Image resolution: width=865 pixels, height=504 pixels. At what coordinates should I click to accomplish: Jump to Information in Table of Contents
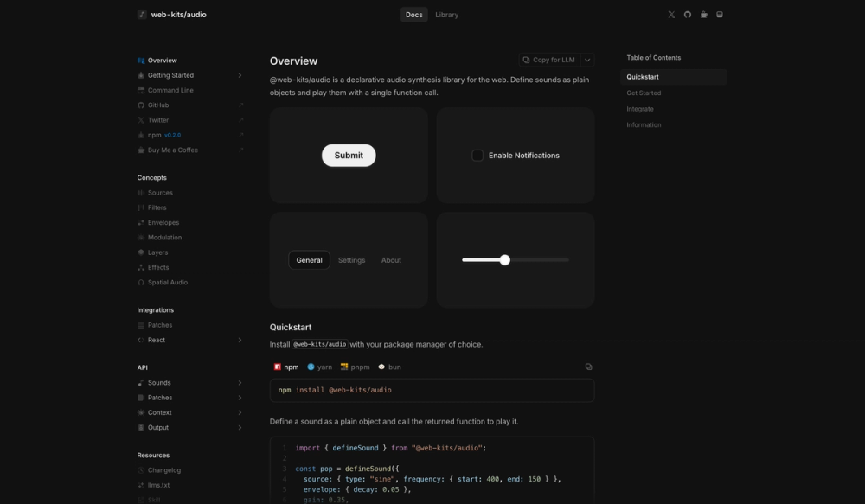(x=644, y=125)
